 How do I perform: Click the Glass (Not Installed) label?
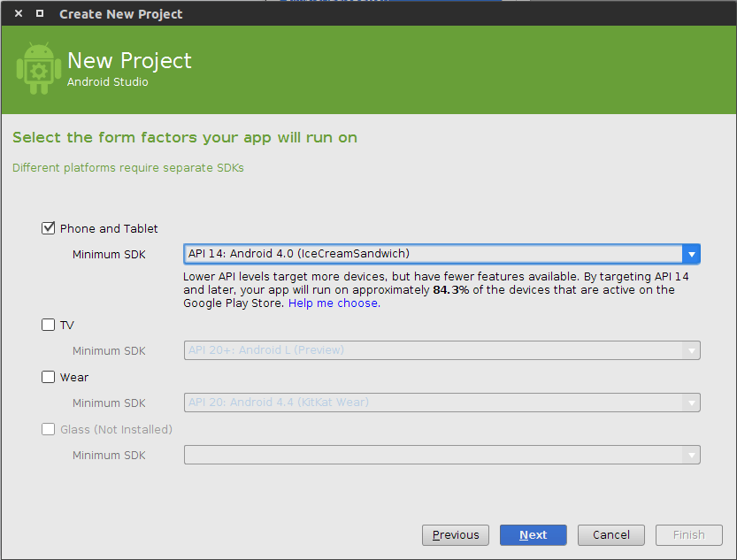click(x=116, y=429)
